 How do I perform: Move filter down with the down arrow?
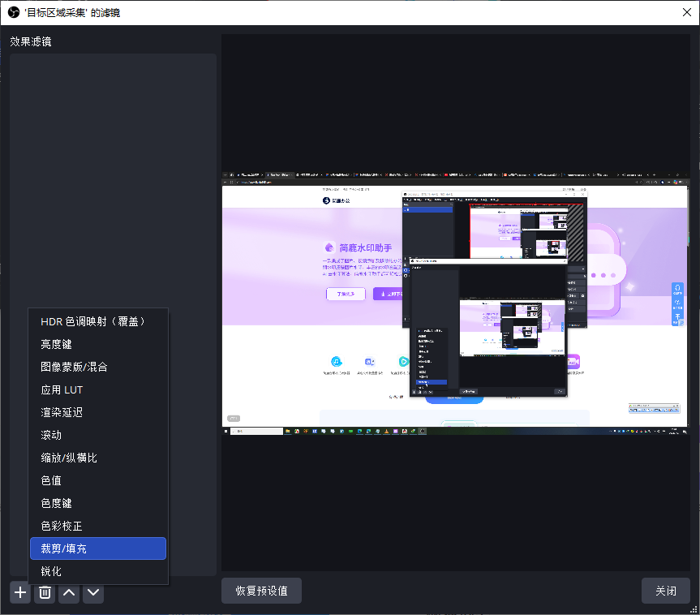[93, 592]
